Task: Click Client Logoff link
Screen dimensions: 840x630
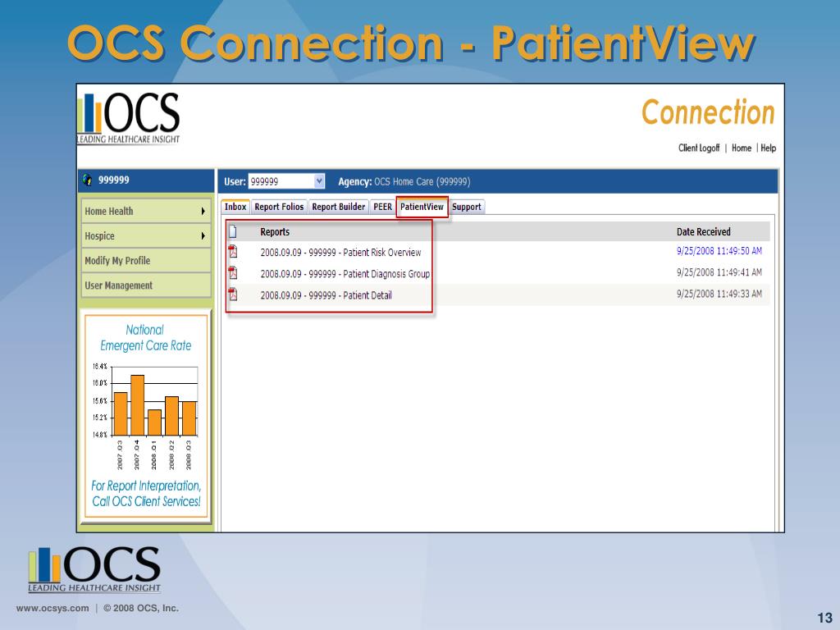Action: 699,148
